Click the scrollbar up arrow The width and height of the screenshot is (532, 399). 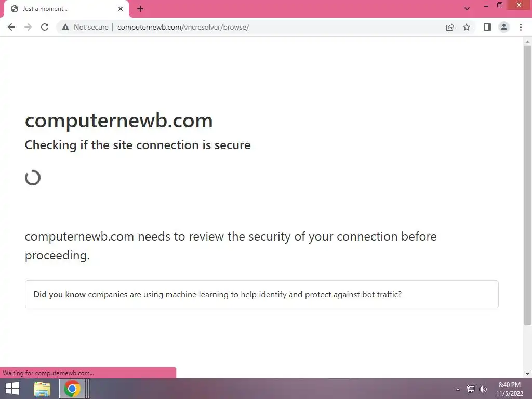[x=527, y=42]
